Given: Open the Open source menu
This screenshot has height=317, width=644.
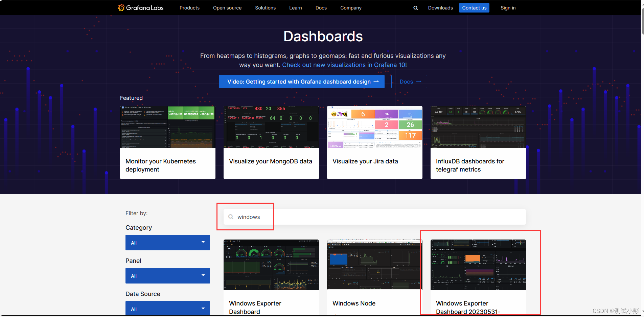Looking at the screenshot, I should (x=227, y=8).
